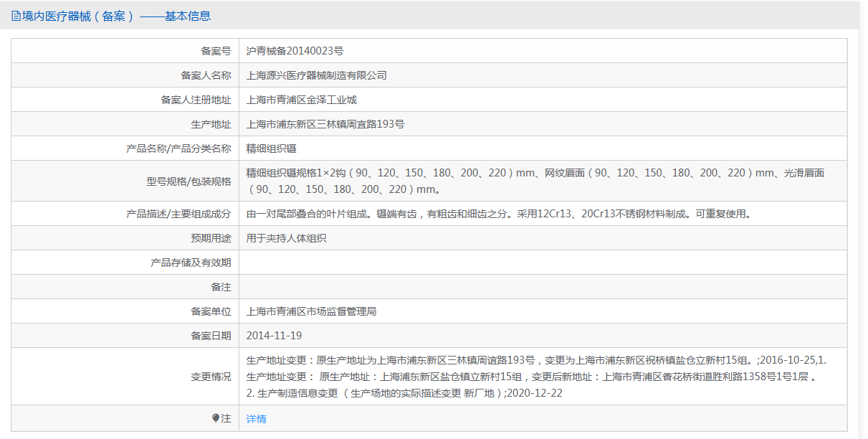Click the 备案人名称 label
Image resolution: width=868 pixels, height=439 pixels.
(x=206, y=75)
